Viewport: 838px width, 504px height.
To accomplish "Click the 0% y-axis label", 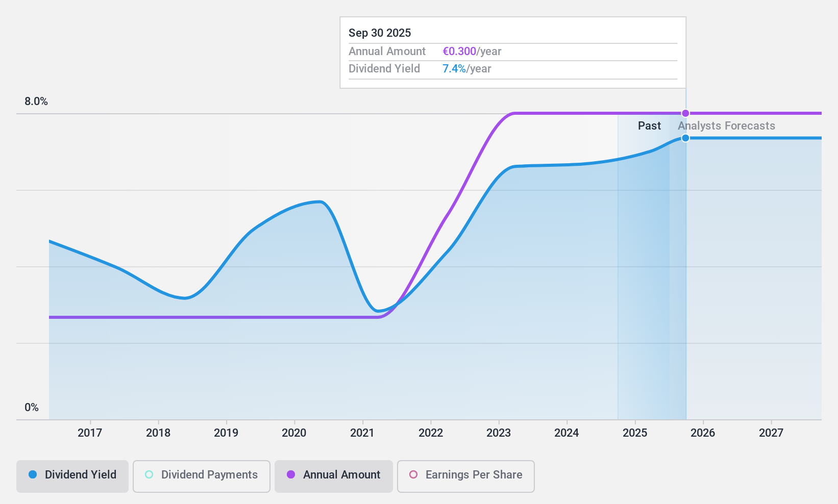I will pyautogui.click(x=32, y=408).
